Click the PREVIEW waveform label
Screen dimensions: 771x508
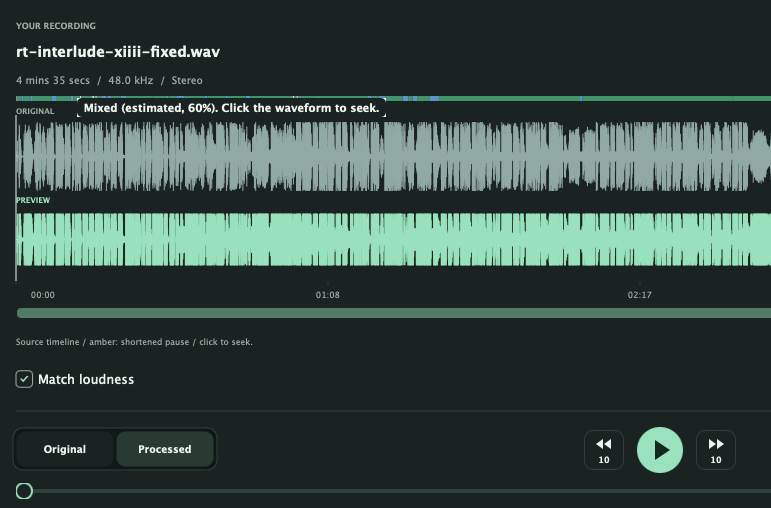tap(33, 200)
